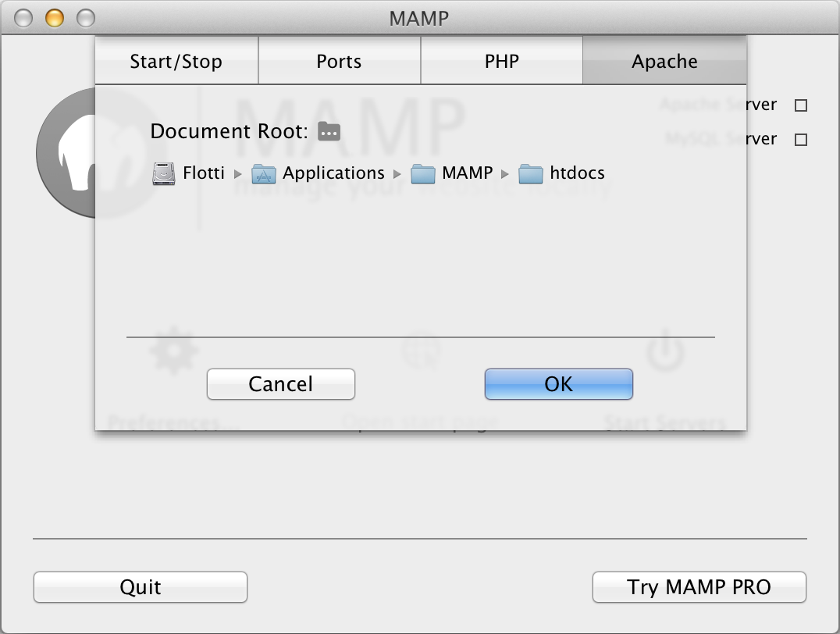
Task: Click the htdocs folder icon in path
Action: point(531,173)
